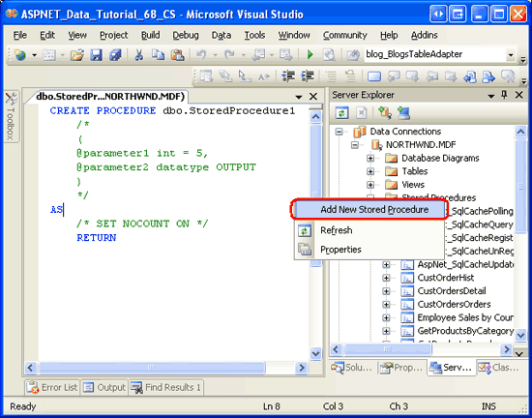Viewport: 532px width, 418px height.
Task: Click the Cut scissors icon
Action: click(138, 54)
